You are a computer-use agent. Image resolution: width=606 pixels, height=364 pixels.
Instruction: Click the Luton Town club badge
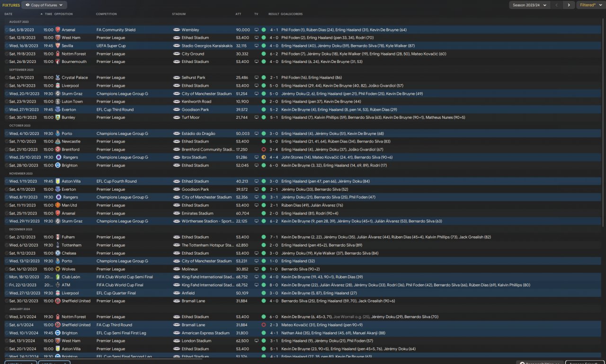(58, 102)
